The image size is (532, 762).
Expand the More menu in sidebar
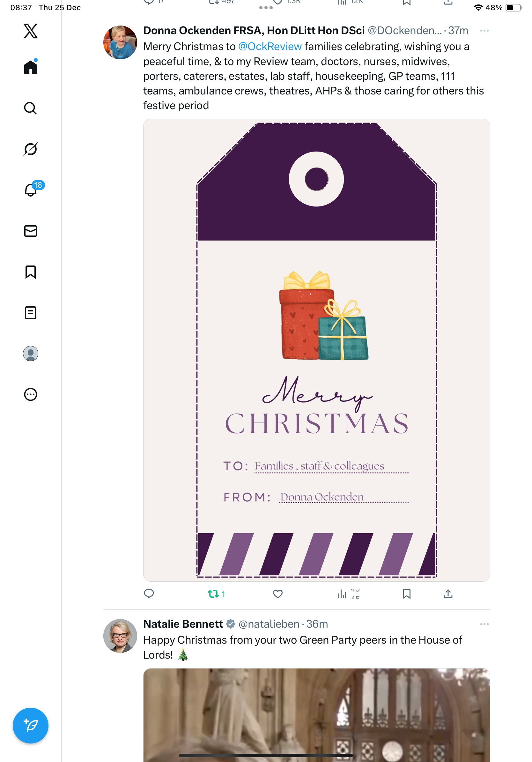pyautogui.click(x=31, y=395)
